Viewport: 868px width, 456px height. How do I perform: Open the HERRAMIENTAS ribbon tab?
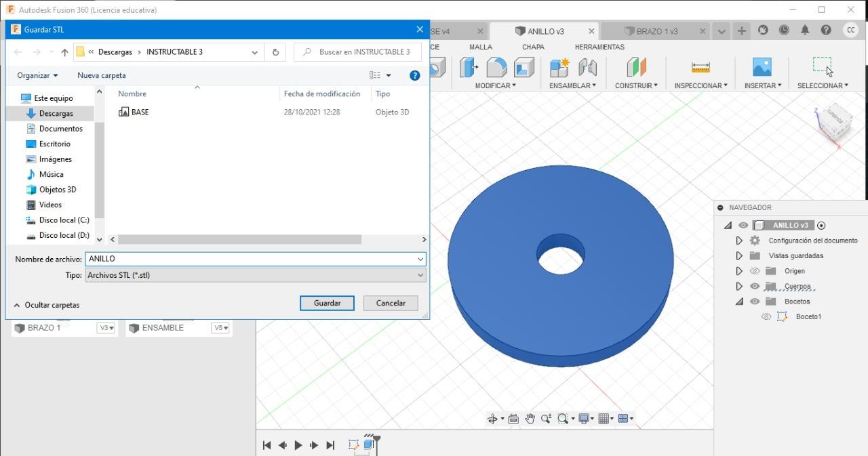coord(599,47)
